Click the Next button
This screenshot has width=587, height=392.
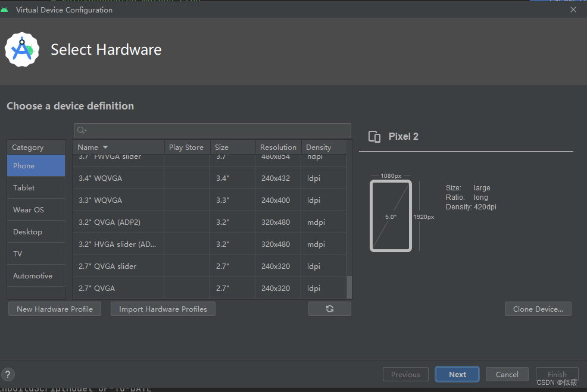coord(457,374)
